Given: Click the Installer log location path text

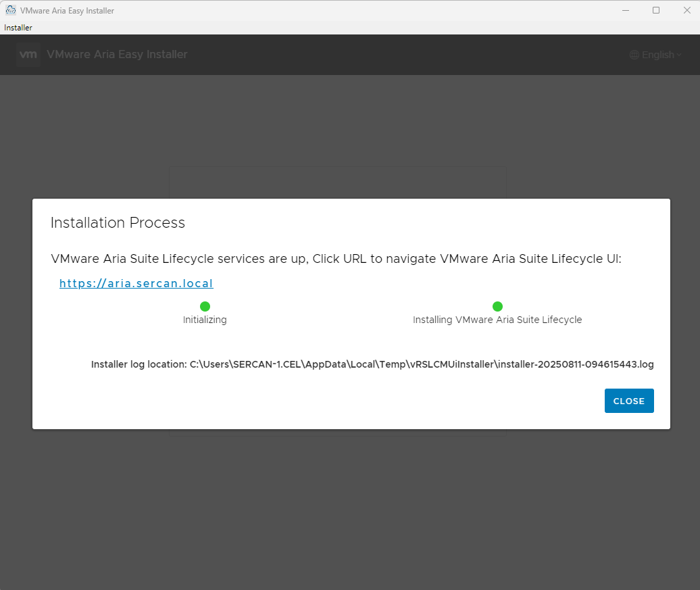Looking at the screenshot, I should click(x=372, y=364).
